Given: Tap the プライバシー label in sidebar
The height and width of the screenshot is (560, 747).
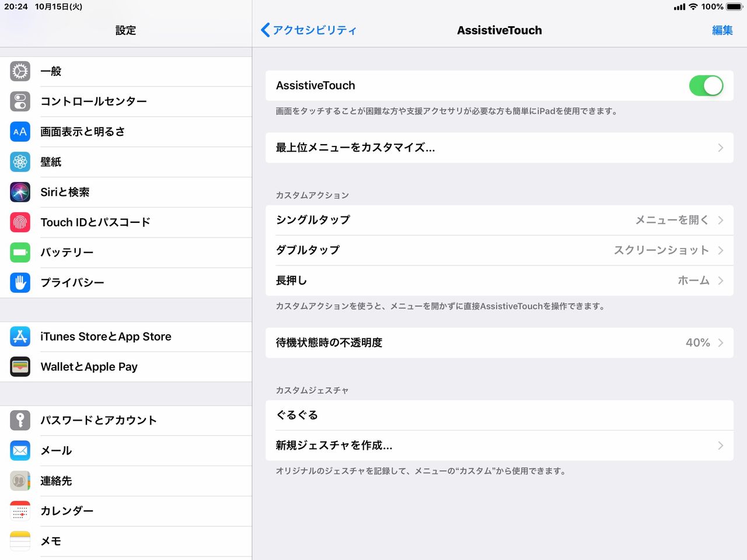Looking at the screenshot, I should click(72, 282).
